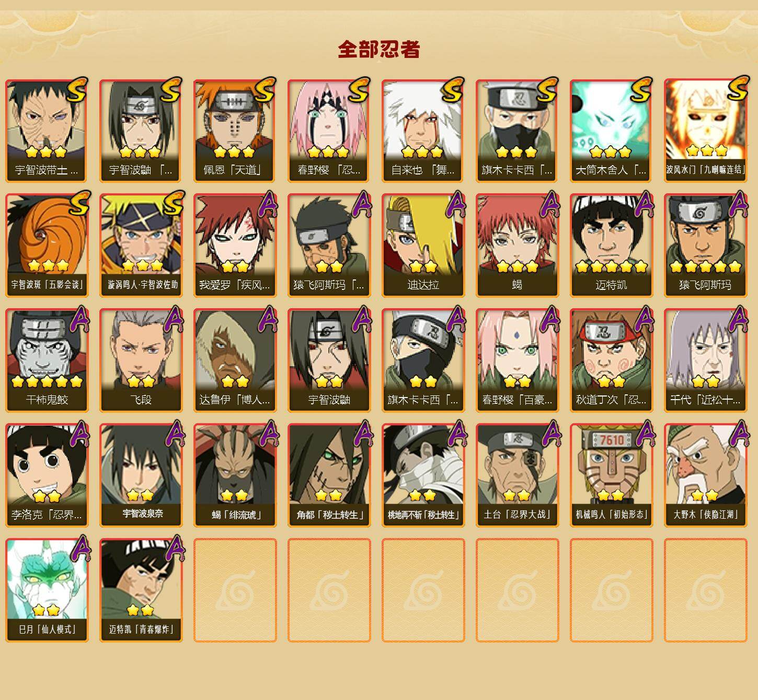Open the 桃地再不斩「秽土转生」 card
The image size is (758, 700).
(x=423, y=475)
